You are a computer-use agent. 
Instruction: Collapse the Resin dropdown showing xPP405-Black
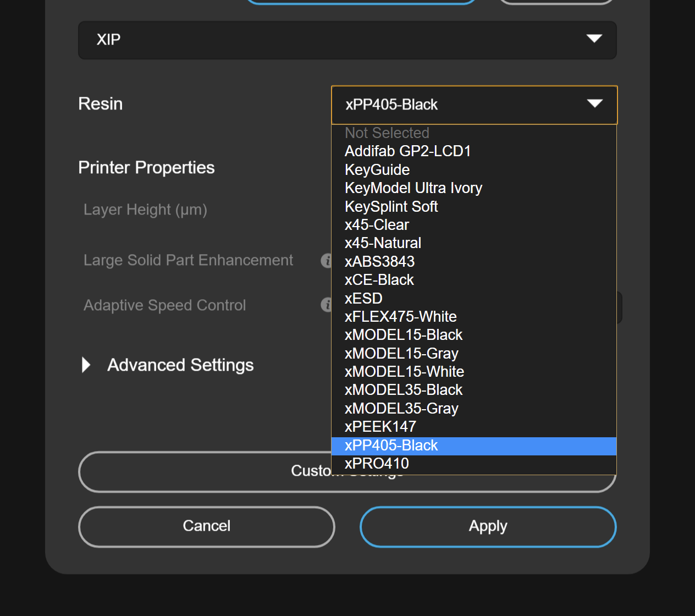click(475, 105)
